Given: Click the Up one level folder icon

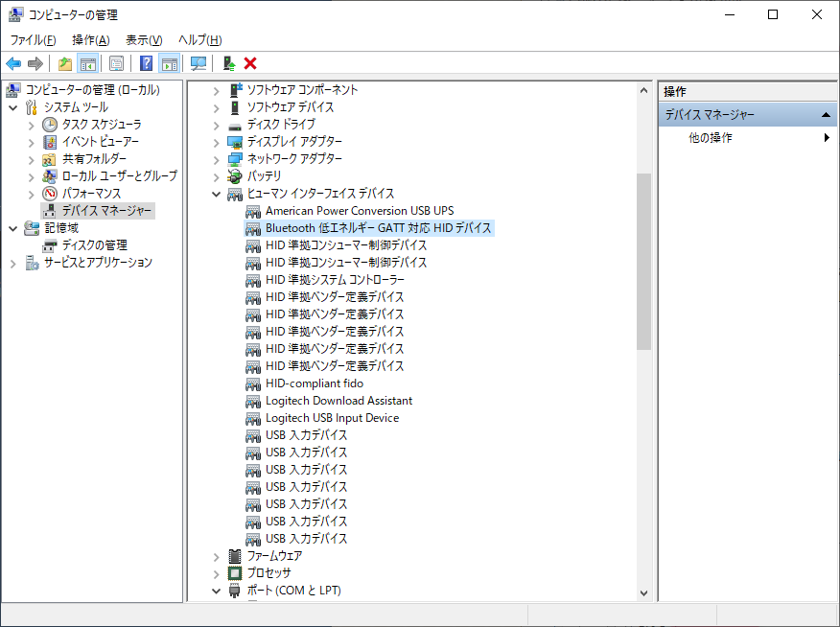Looking at the screenshot, I should [x=64, y=63].
